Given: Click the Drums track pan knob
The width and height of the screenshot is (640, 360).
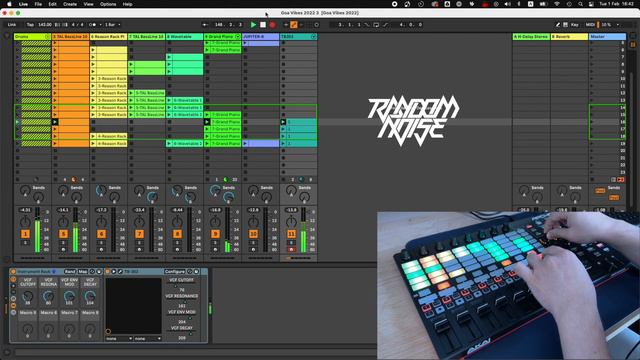Looking at the screenshot, I should [x=25, y=222].
